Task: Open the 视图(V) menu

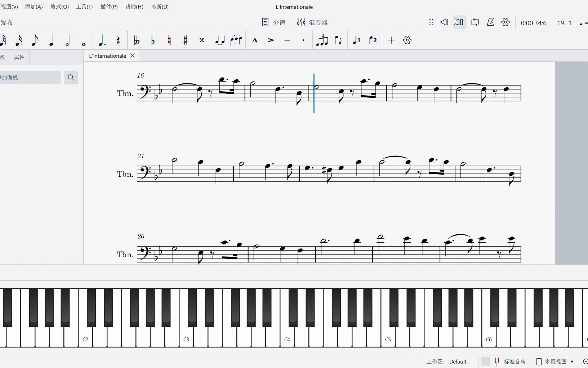Action: coord(9,7)
